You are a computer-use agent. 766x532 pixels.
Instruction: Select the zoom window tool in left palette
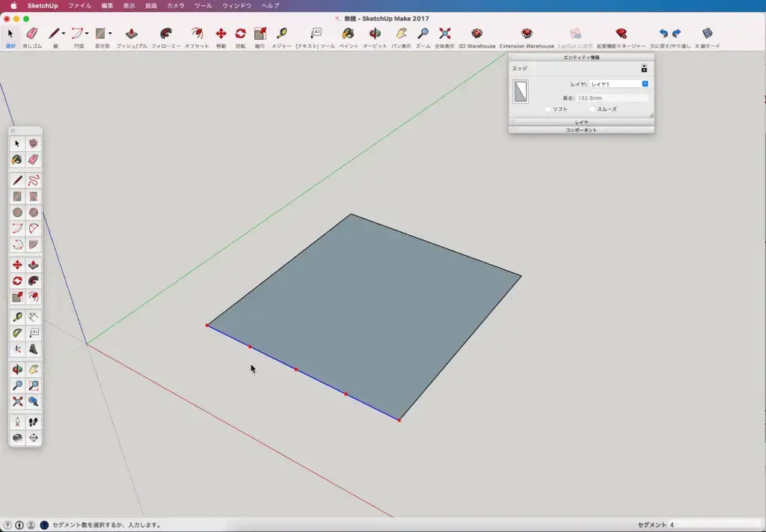(33, 385)
